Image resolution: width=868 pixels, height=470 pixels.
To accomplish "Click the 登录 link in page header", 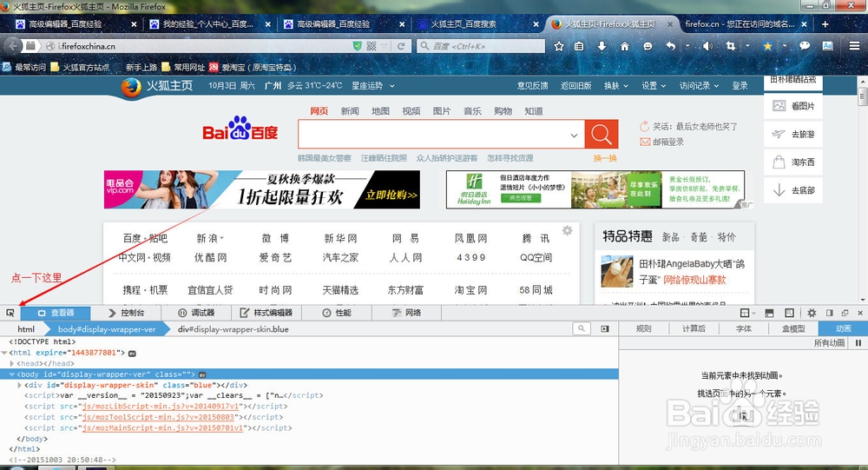I will 740,85.
